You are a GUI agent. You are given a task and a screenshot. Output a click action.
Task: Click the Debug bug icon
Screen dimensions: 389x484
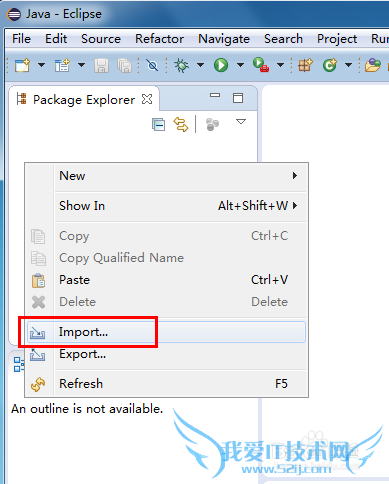click(182, 65)
